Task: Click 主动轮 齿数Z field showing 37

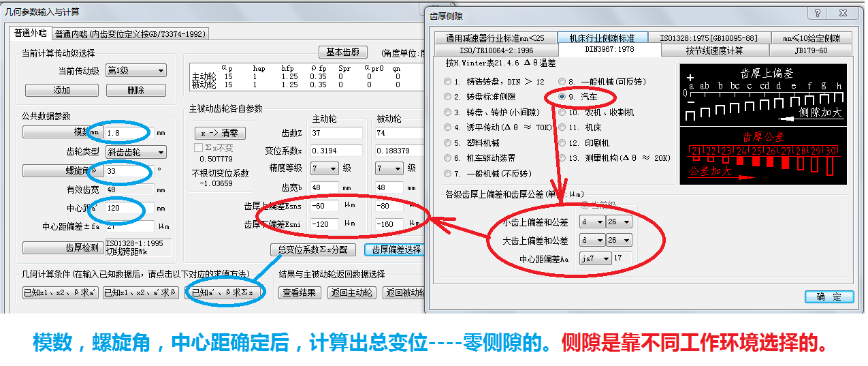Action: point(336,133)
